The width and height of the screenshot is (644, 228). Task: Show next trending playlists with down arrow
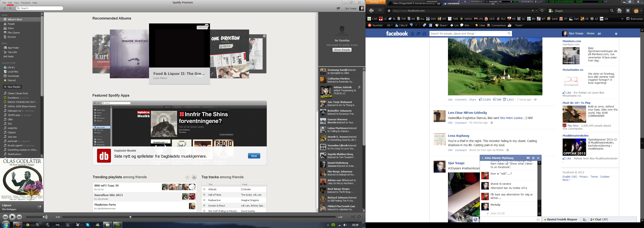194,177
